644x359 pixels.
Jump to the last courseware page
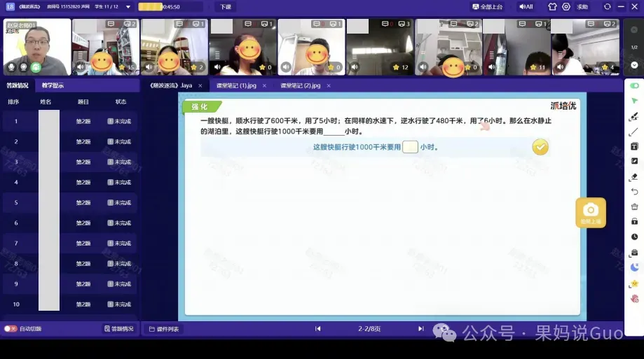(x=420, y=329)
